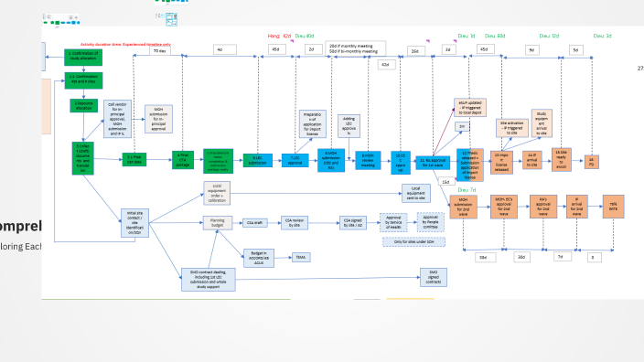Select 'Study equipment arrival to site' box
644x362 pixels.
pos(542,123)
